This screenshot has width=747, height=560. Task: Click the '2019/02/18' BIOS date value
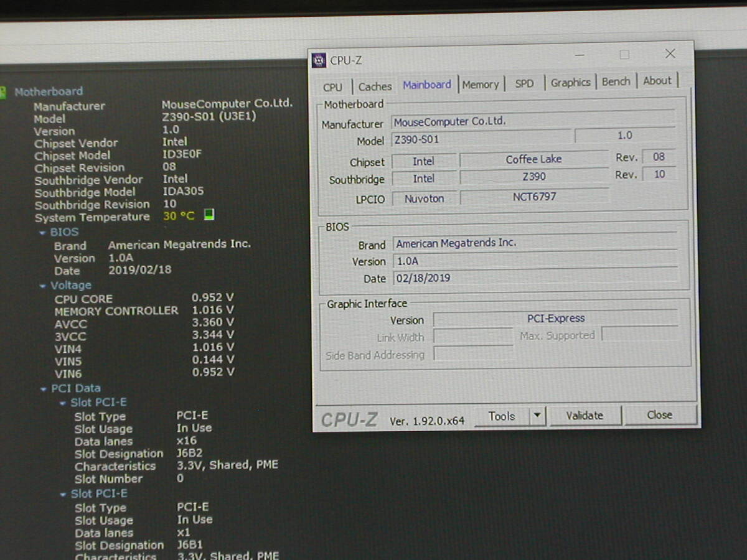coord(139,270)
